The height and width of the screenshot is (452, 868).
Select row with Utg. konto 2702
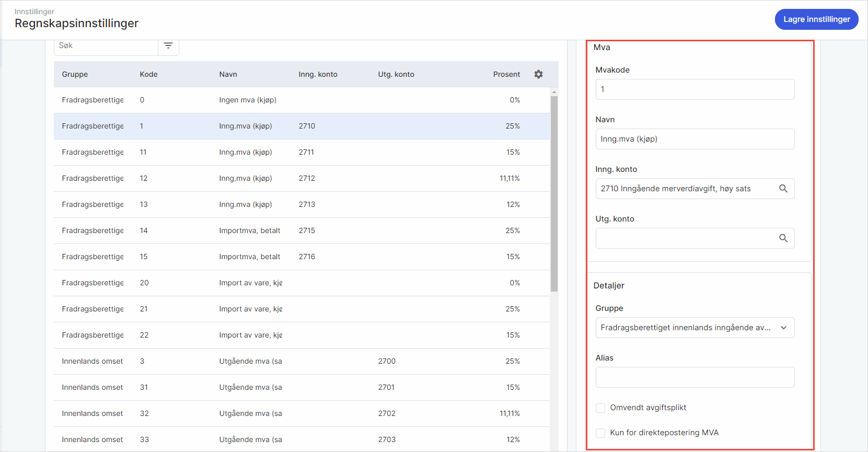coord(302,413)
